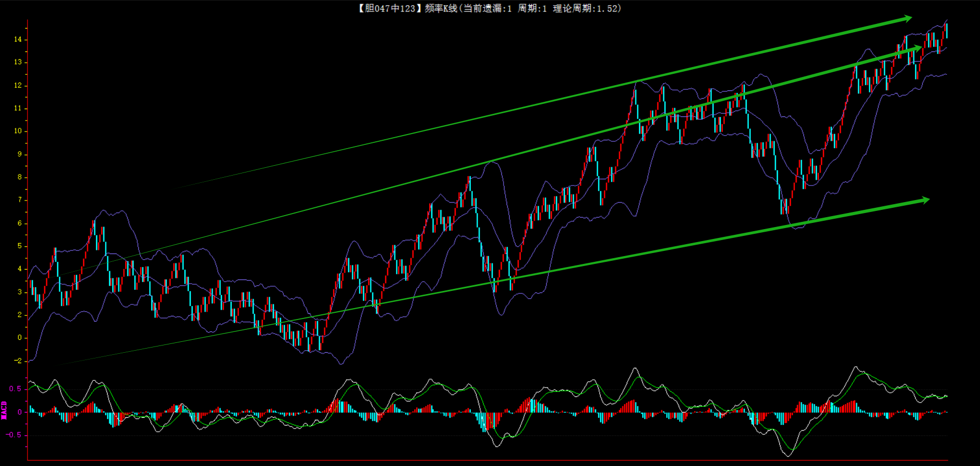Click the 2 label on the price axis
Screen dimensions: 980x466
coord(20,315)
